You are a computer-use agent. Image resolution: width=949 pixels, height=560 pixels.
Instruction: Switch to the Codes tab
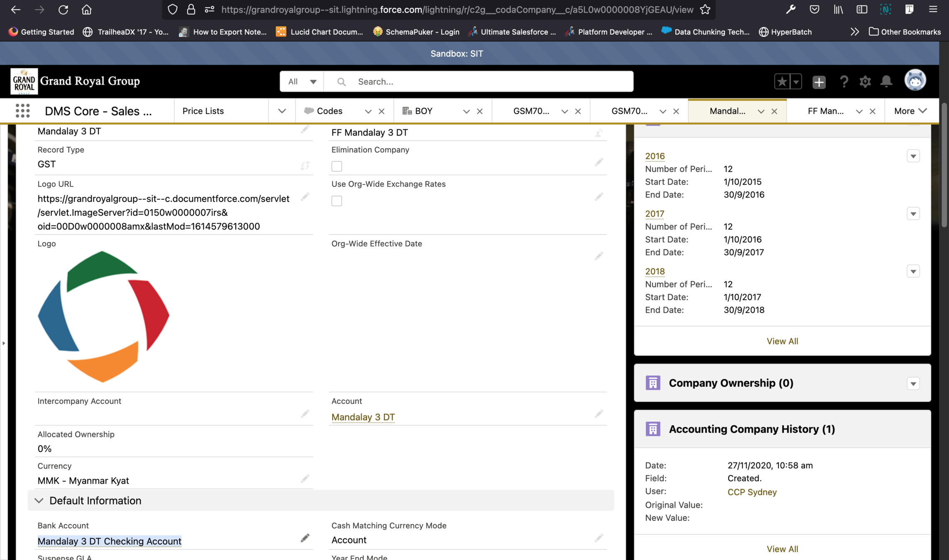pyautogui.click(x=329, y=111)
